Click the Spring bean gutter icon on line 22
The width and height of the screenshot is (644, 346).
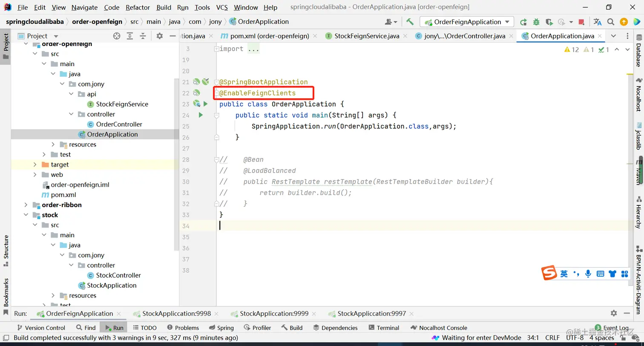click(196, 93)
